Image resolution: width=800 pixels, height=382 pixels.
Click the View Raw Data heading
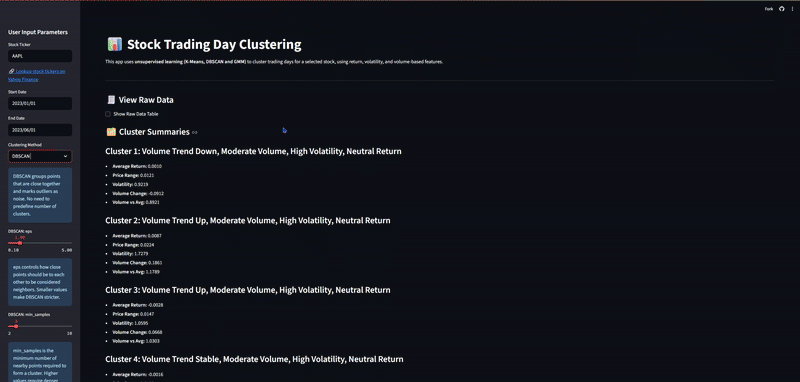click(x=146, y=100)
